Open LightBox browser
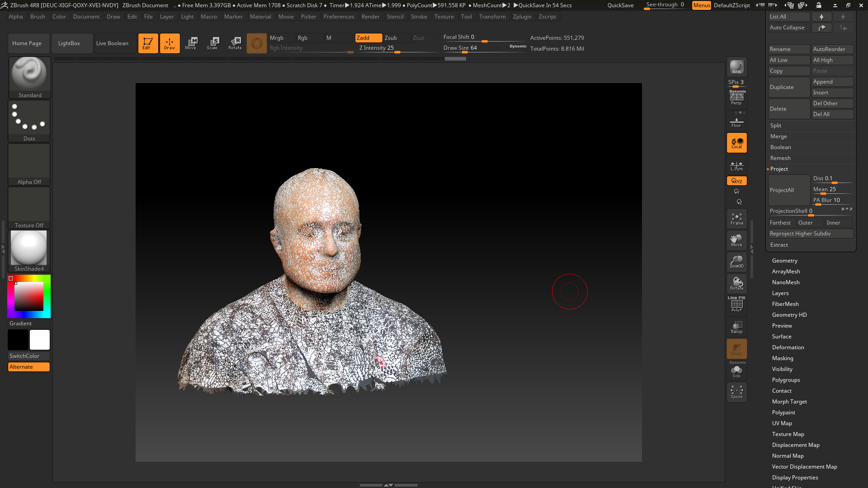Screen dimensions: 868x488 72,43
